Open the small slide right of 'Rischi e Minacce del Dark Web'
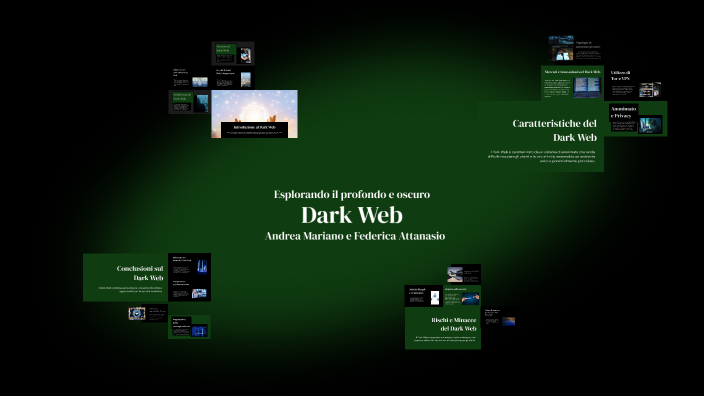Viewport: 704px width, 396px height. [x=500, y=318]
